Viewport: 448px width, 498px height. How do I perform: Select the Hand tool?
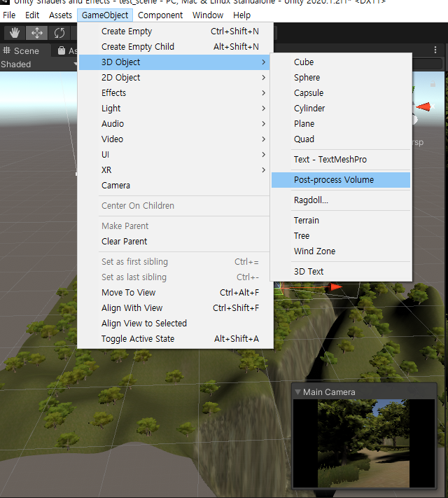point(15,33)
